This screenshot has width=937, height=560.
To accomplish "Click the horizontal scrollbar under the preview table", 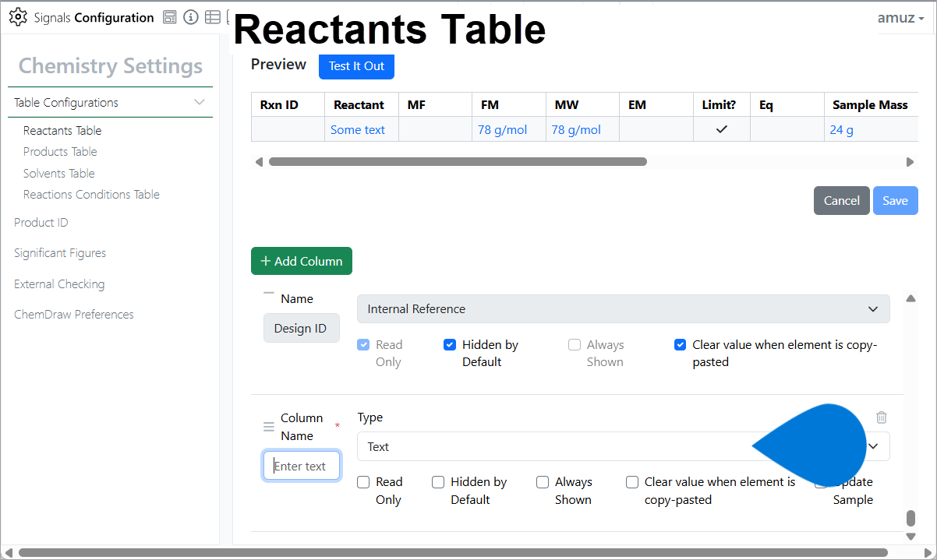I will tap(458, 161).
